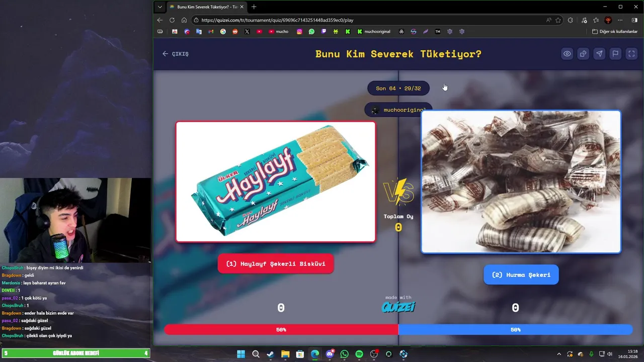The width and height of the screenshot is (644, 362).
Task: Add page to favorites star
Action: click(558, 20)
